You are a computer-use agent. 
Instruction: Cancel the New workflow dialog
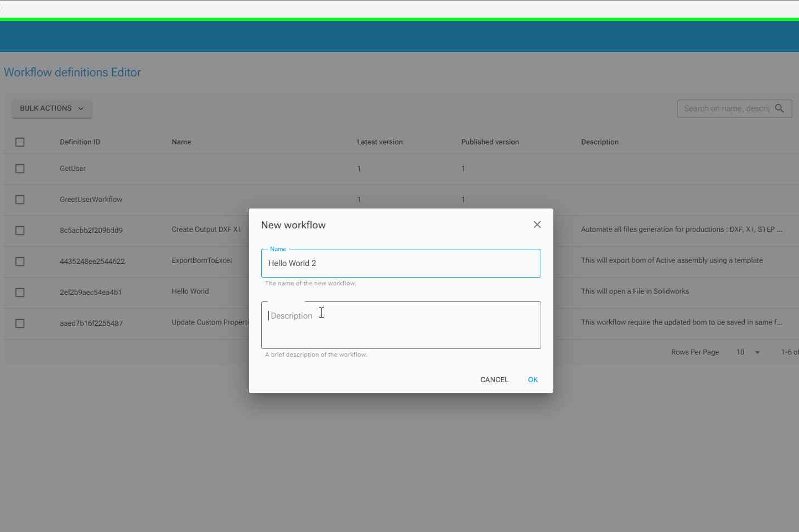click(x=494, y=379)
